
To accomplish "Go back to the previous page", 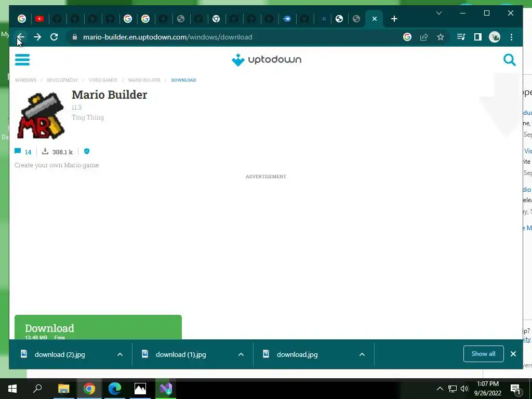I will pos(21,37).
